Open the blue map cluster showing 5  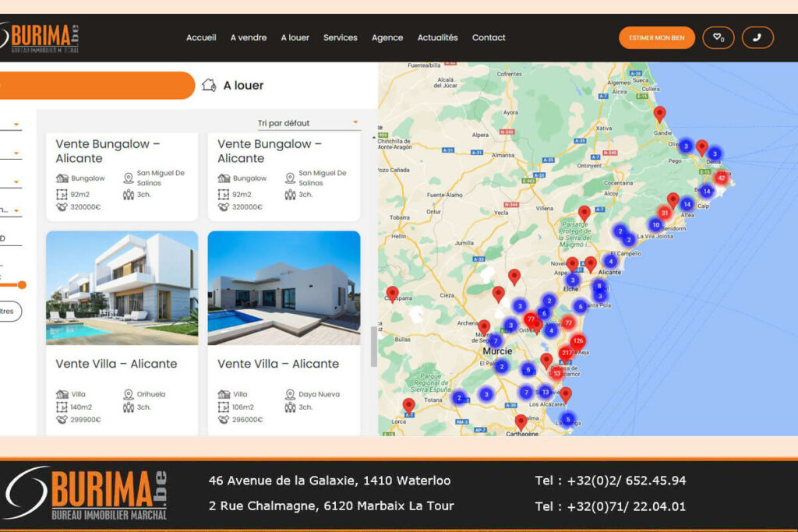(568, 419)
